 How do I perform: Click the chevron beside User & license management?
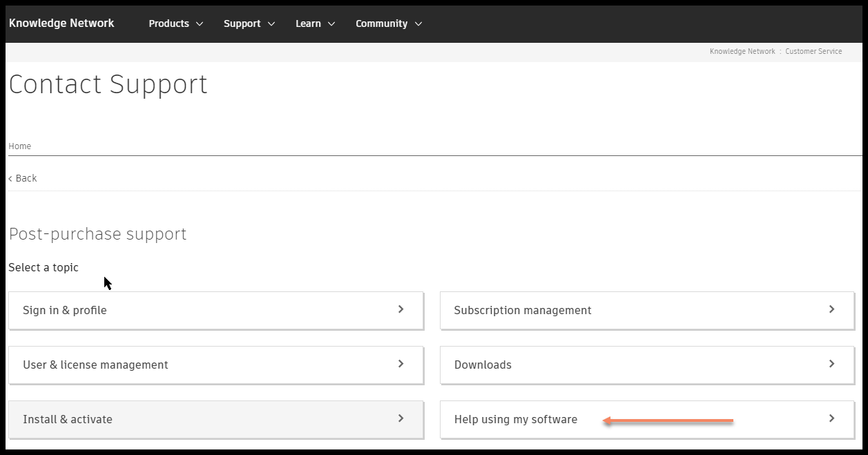pyautogui.click(x=401, y=365)
